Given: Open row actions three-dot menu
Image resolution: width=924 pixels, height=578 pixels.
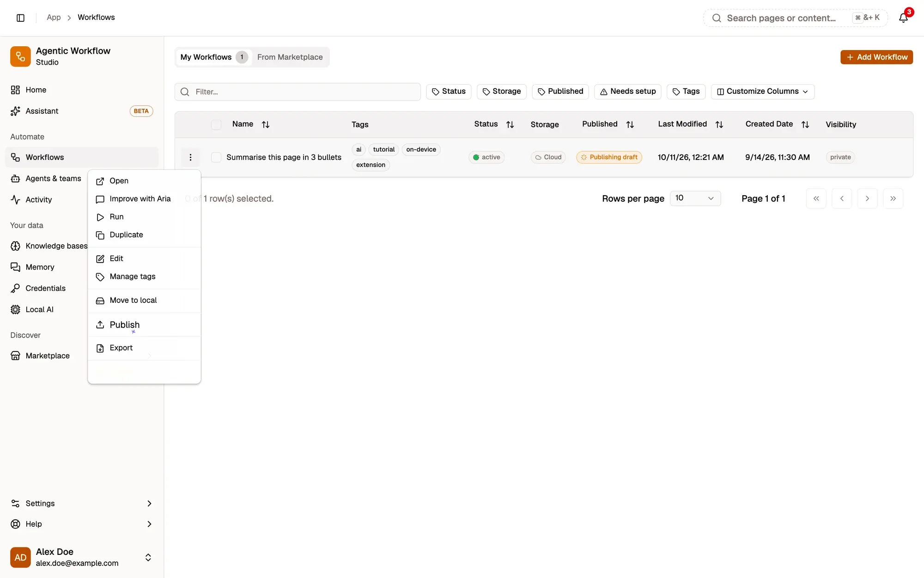Looking at the screenshot, I should 190,157.
